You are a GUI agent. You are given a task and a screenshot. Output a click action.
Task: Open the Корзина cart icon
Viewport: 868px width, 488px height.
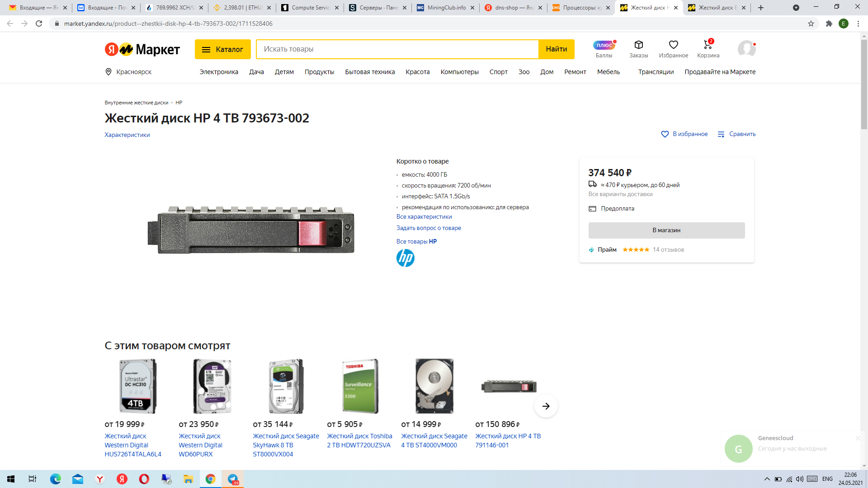[x=708, y=49]
